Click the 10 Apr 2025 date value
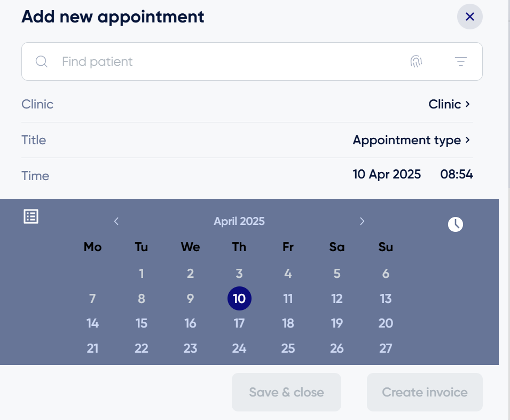This screenshot has height=420, width=510. coord(387,174)
